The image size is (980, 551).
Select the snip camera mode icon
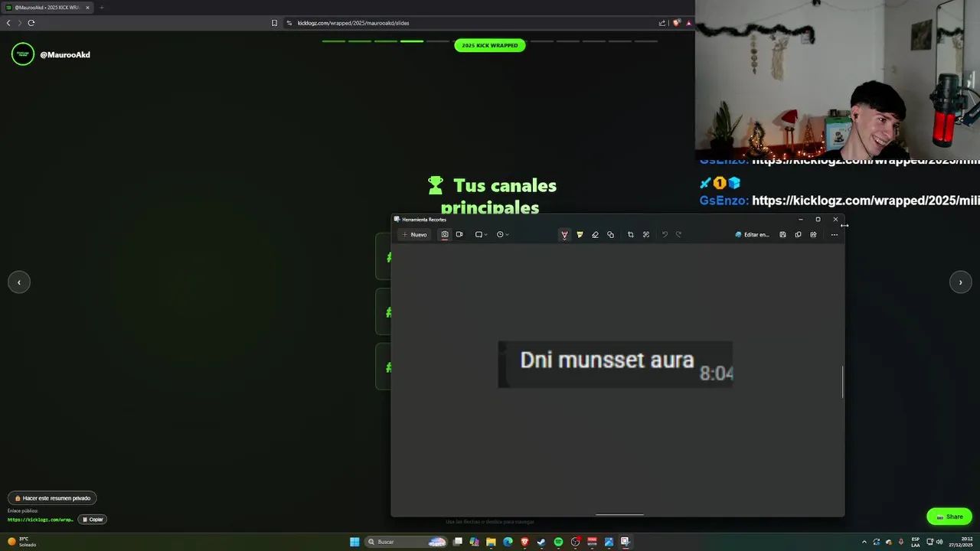pos(445,235)
